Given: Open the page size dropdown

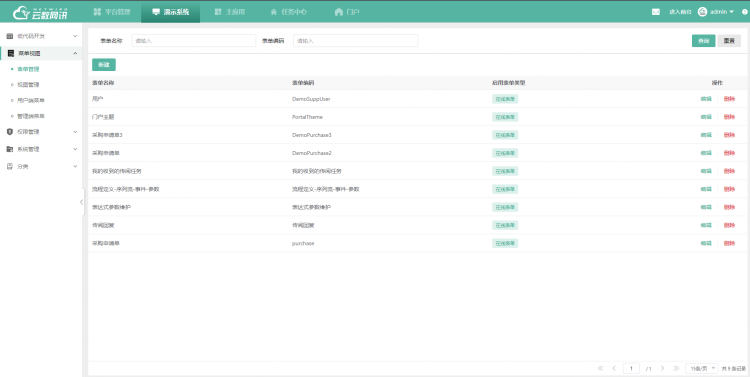Looking at the screenshot, I should pyautogui.click(x=702, y=368).
